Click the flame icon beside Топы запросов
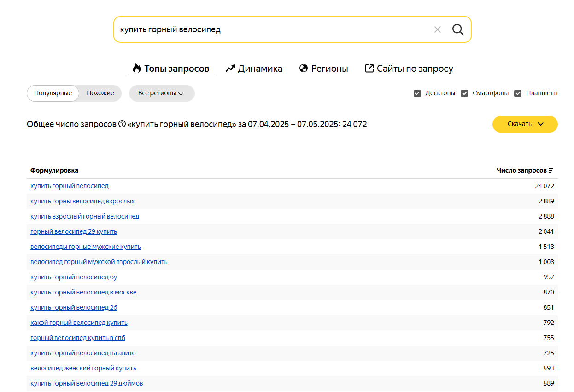Screen dimensions: 574x392 (136, 69)
